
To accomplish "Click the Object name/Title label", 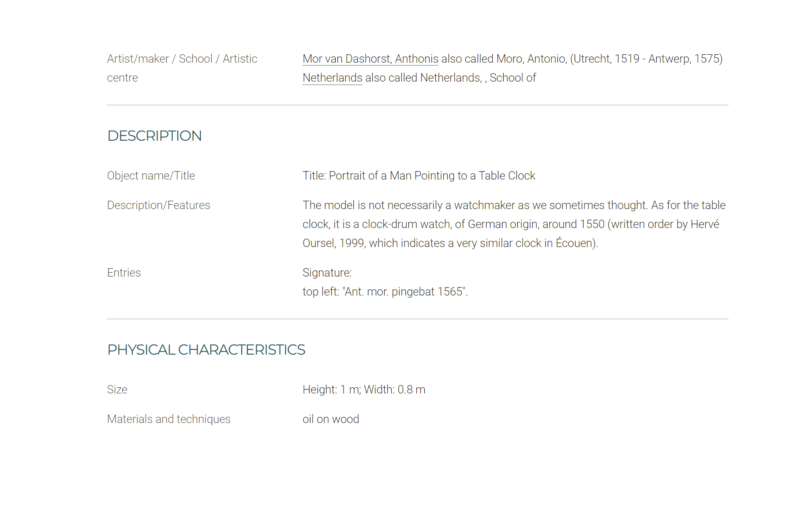I will tap(151, 176).
